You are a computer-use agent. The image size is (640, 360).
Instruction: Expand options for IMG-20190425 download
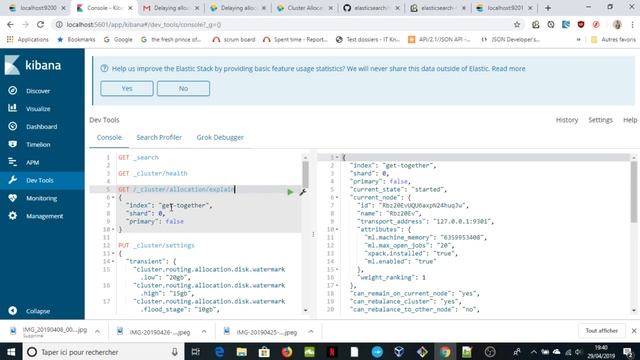[311, 331]
